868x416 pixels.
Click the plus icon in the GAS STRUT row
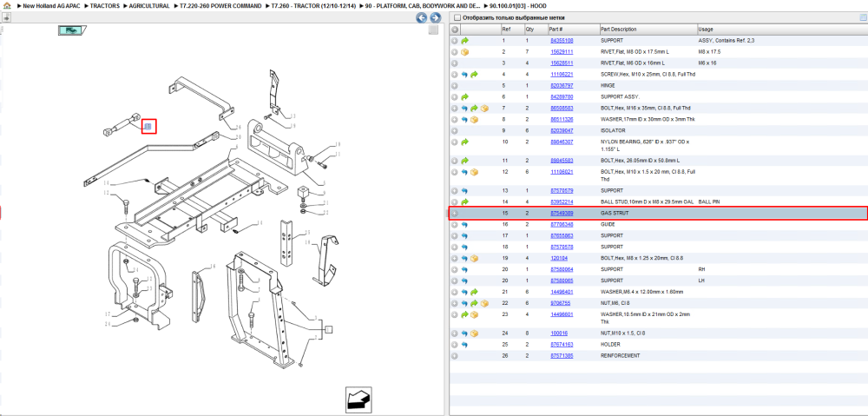click(455, 214)
